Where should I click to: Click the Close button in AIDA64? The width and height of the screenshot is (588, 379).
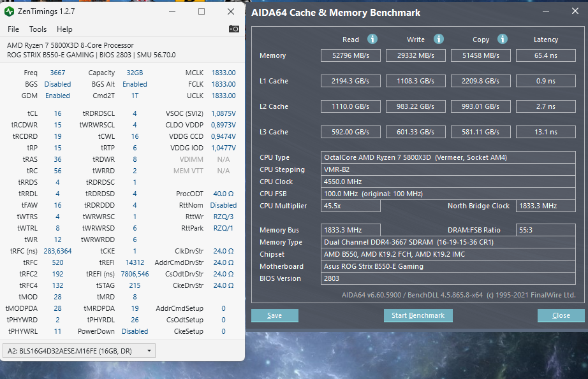[561, 315]
